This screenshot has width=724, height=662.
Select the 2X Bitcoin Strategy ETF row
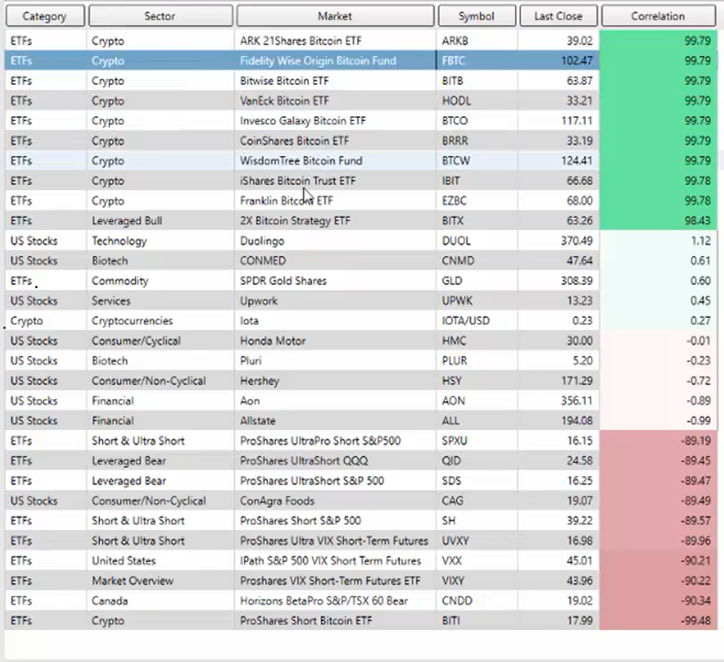tap(295, 221)
